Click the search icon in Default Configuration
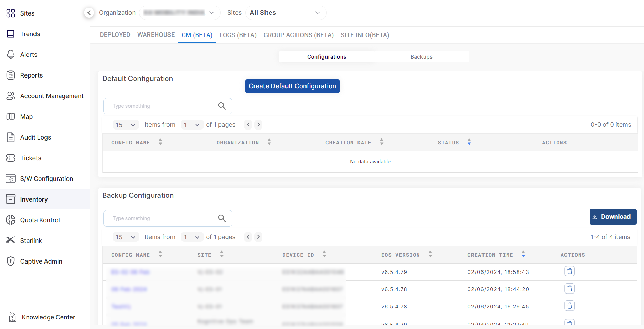644x329 pixels. tap(222, 106)
